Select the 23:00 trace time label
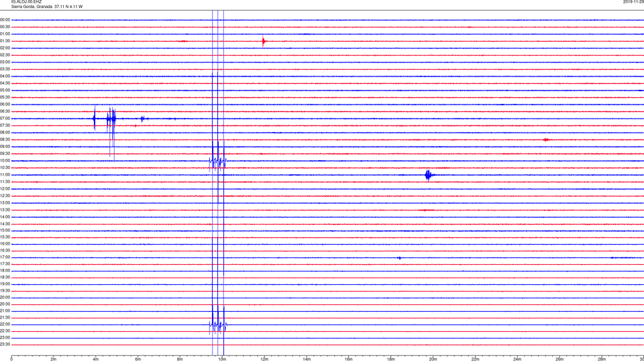The image size is (644, 362). pyautogui.click(x=5, y=337)
